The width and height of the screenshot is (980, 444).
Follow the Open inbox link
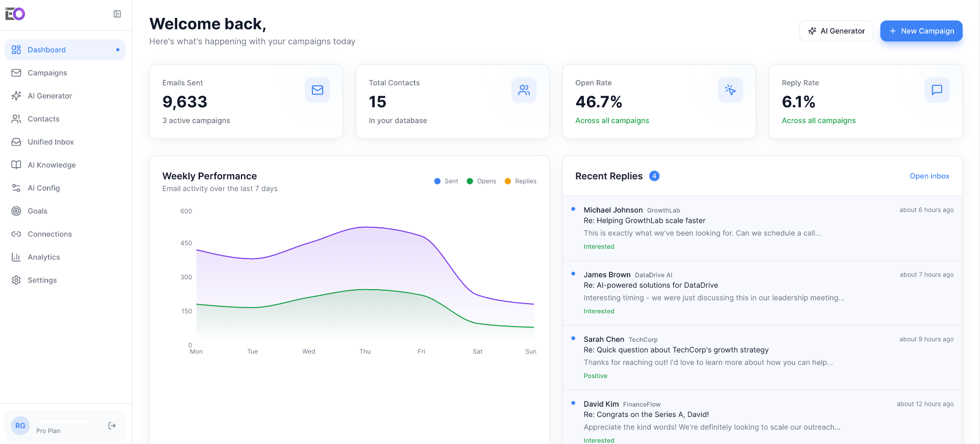pos(929,176)
